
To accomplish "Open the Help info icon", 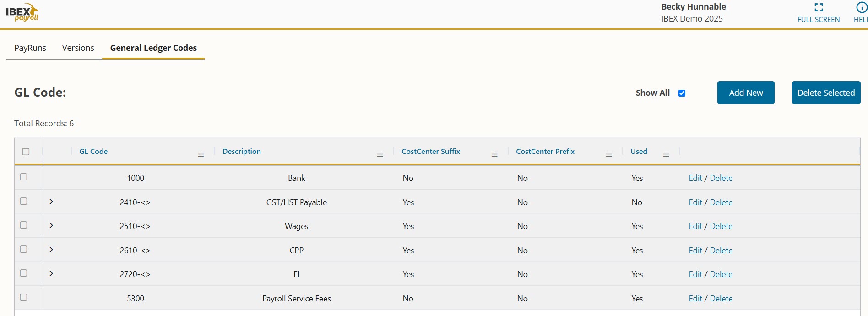I will 861,7.
